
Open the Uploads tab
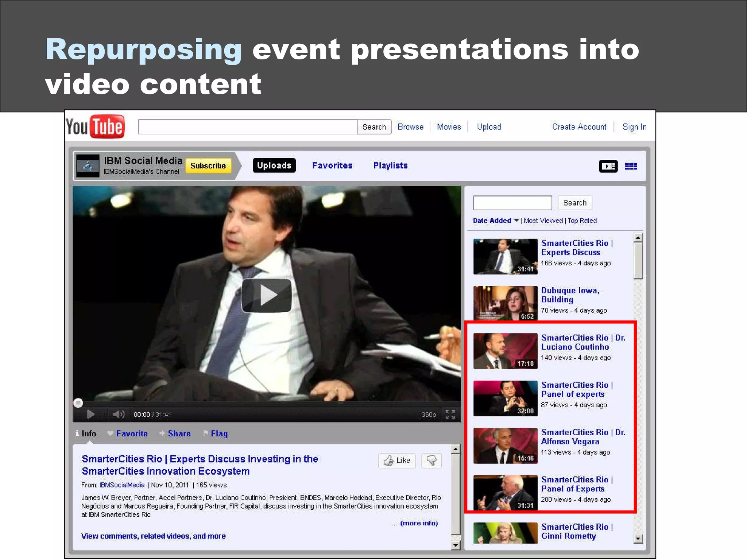[x=274, y=166]
